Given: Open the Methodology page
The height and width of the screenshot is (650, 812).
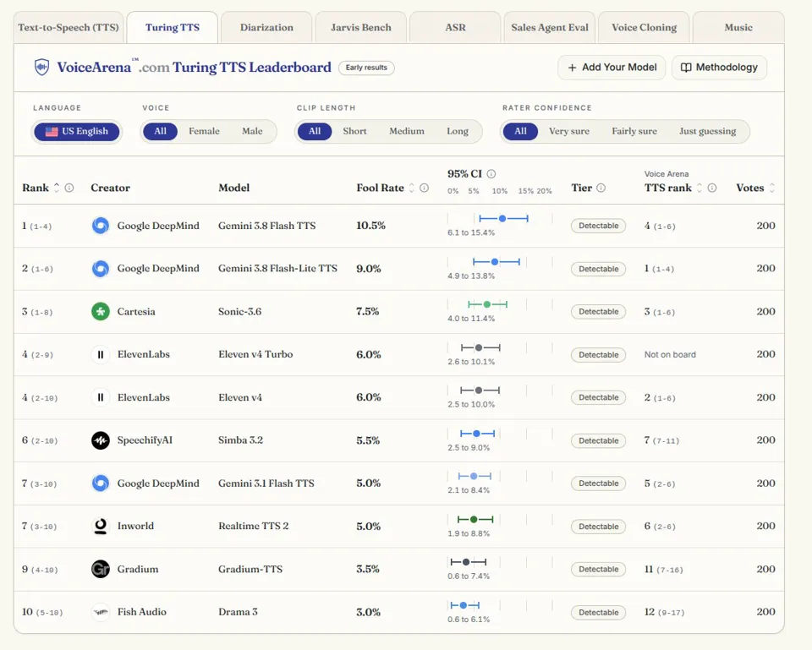Looking at the screenshot, I should coord(719,68).
